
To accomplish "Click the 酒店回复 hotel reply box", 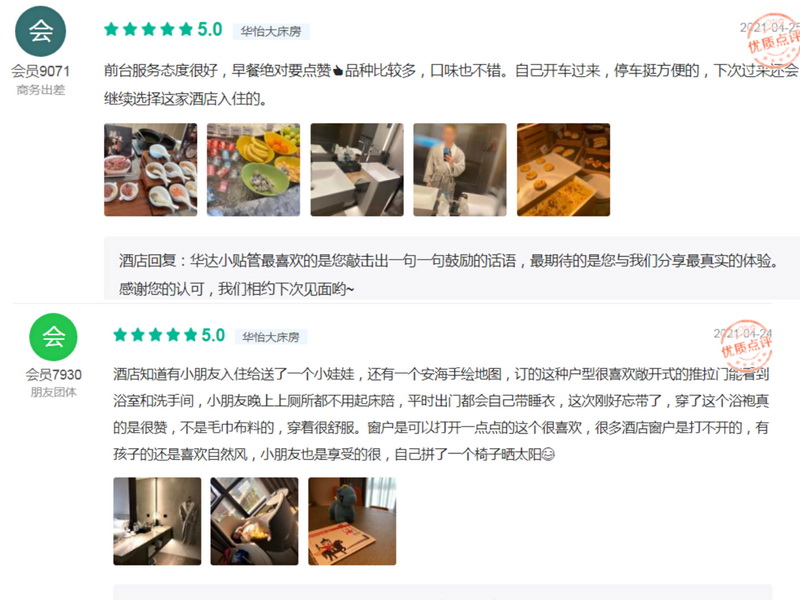I will click(x=452, y=268).
